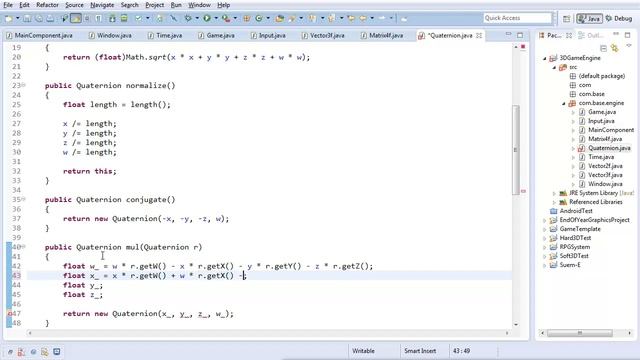Switch to MainComponent.java editor tab
Image resolution: width=640 pixels, height=360 pixels.
(40, 36)
